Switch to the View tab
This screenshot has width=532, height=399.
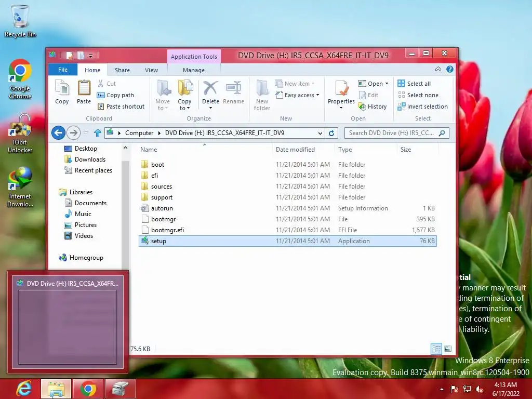click(151, 70)
